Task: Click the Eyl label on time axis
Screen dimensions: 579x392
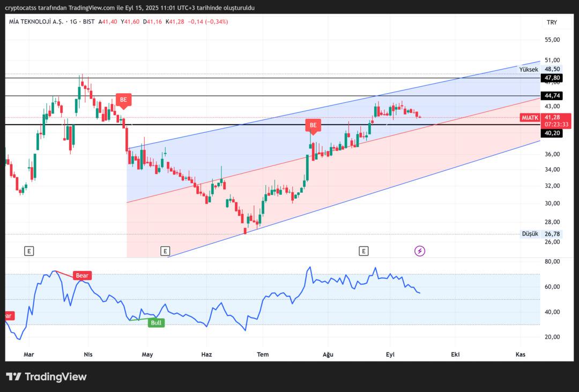Action: [x=390, y=355]
